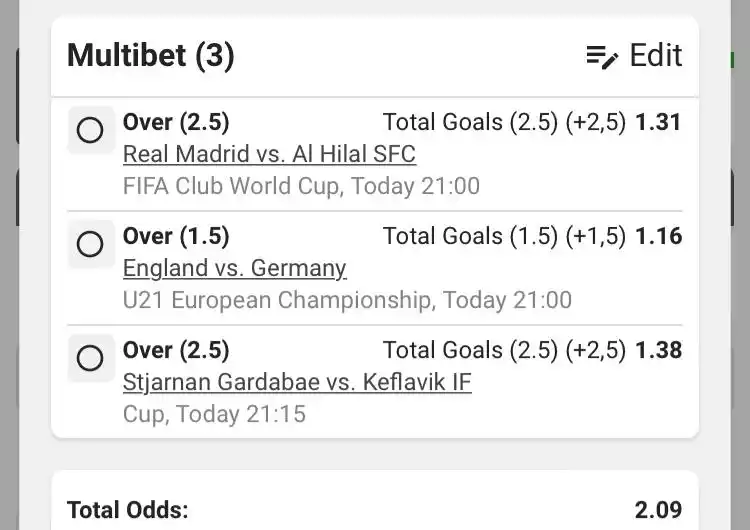Select Over (2.5) above Real Madrid match
The height and width of the screenshot is (530, 750).
[176, 122]
